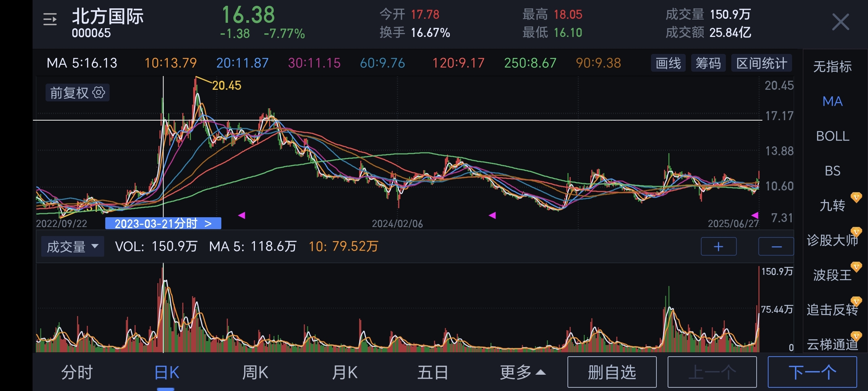This screenshot has width=868, height=391.
Task: Click the 北方国际 stock name
Action: (108, 17)
